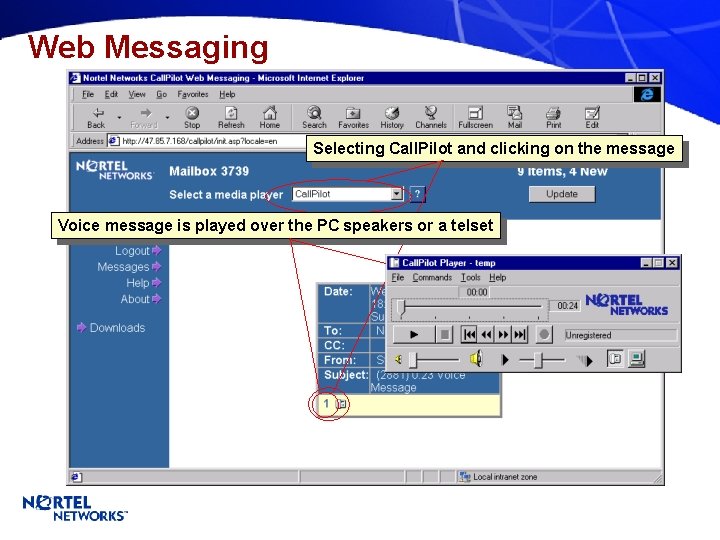Click the low volume speaker icon
The height and width of the screenshot is (540, 720).
pyautogui.click(x=399, y=360)
